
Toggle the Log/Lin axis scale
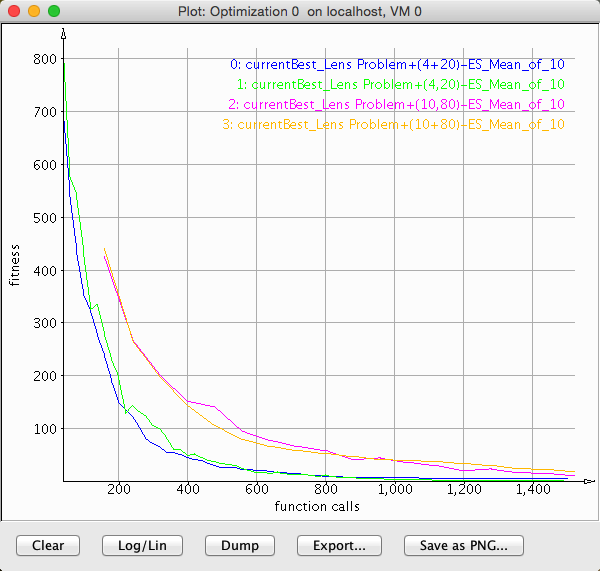[142, 545]
